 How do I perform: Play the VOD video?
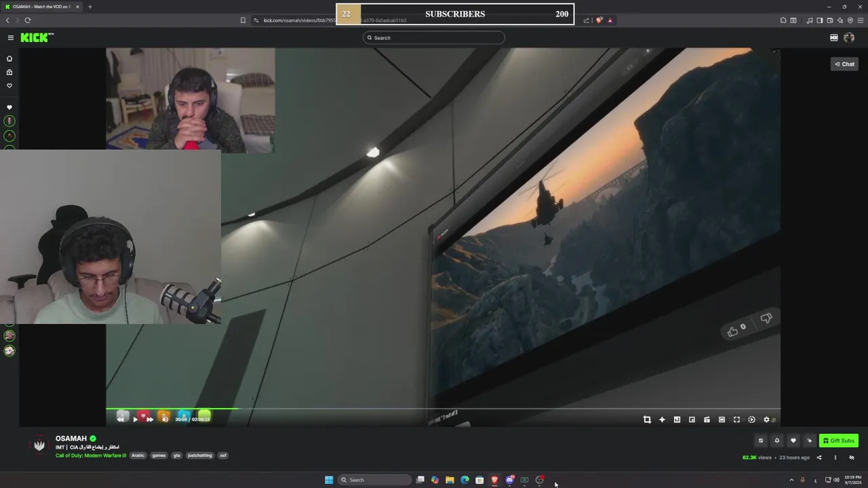click(135, 420)
